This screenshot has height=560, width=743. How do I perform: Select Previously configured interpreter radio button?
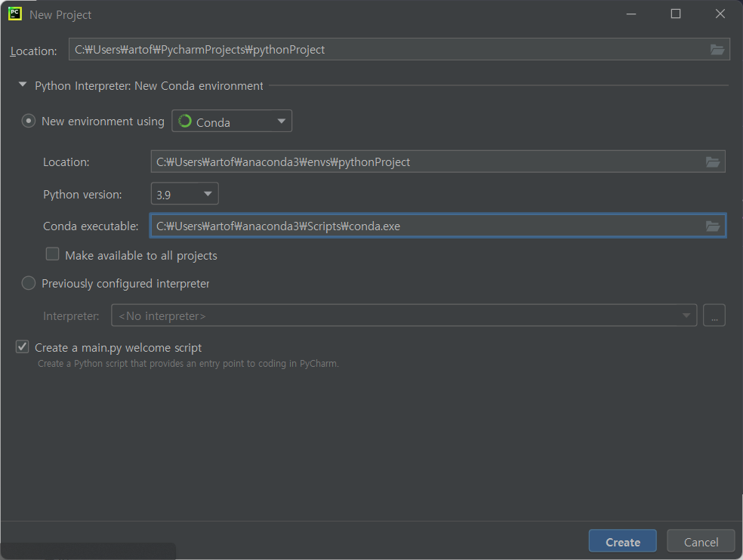point(29,283)
